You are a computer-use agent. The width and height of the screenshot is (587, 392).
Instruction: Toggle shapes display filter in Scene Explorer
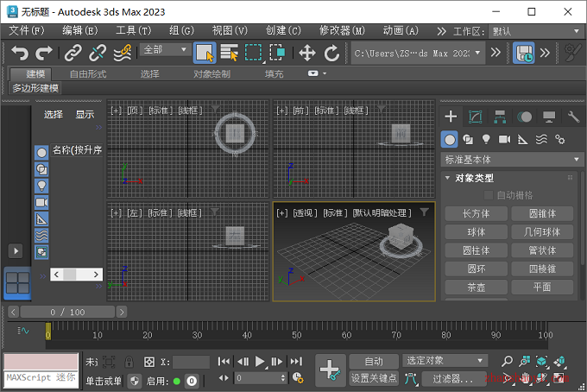coord(41,169)
